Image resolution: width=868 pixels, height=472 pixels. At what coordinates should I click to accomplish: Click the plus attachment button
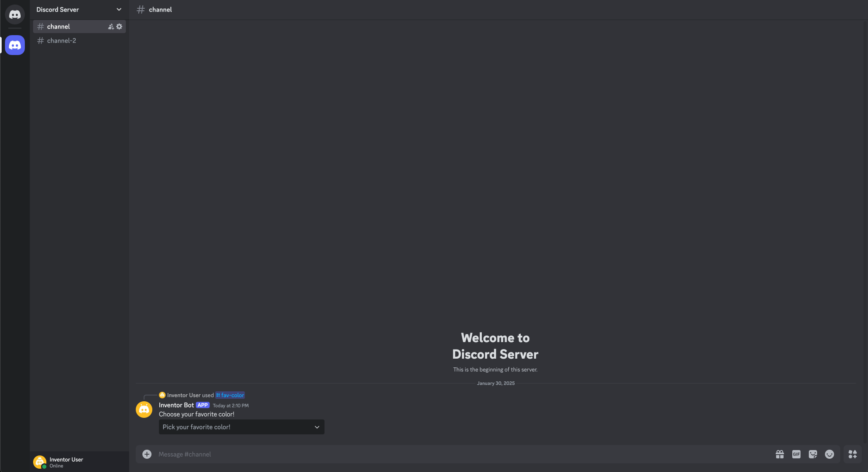[147, 454]
